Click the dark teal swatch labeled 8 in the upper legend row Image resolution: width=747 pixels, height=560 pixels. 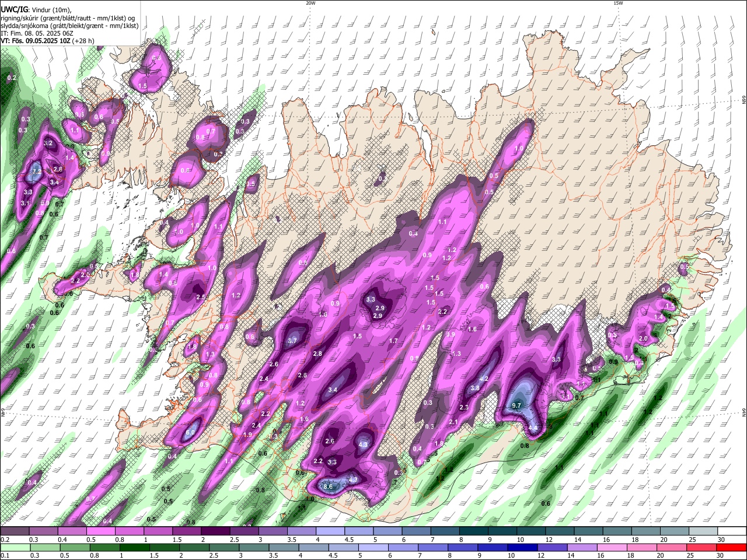pos(473,531)
